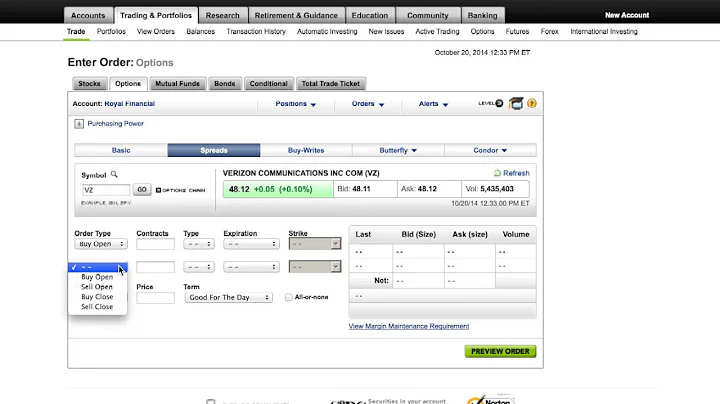Screen dimensions: 720x404
Task: Open View Orders in sub navigation
Action: click(156, 32)
